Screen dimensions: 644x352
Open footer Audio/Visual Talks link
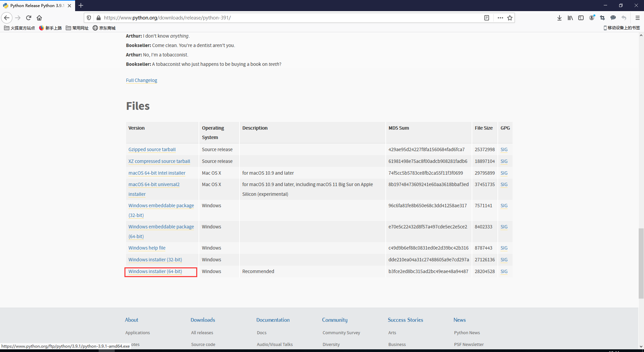(275, 344)
